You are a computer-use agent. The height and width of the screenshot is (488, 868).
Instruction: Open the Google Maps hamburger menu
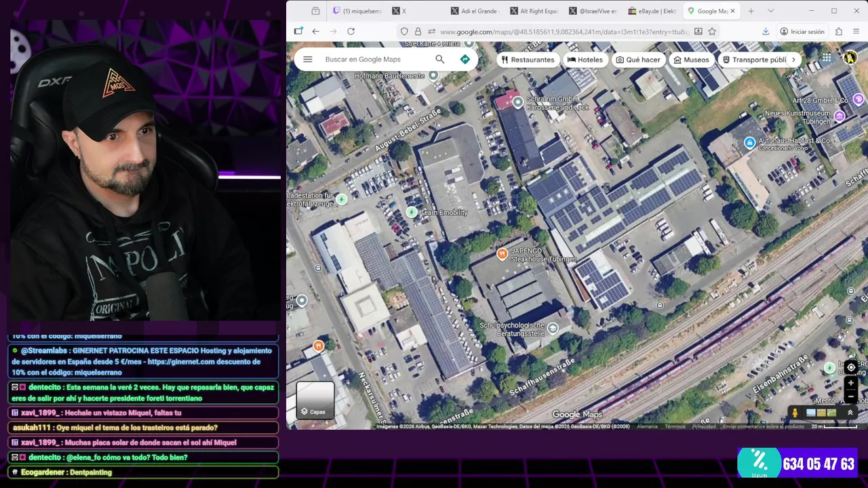point(308,60)
